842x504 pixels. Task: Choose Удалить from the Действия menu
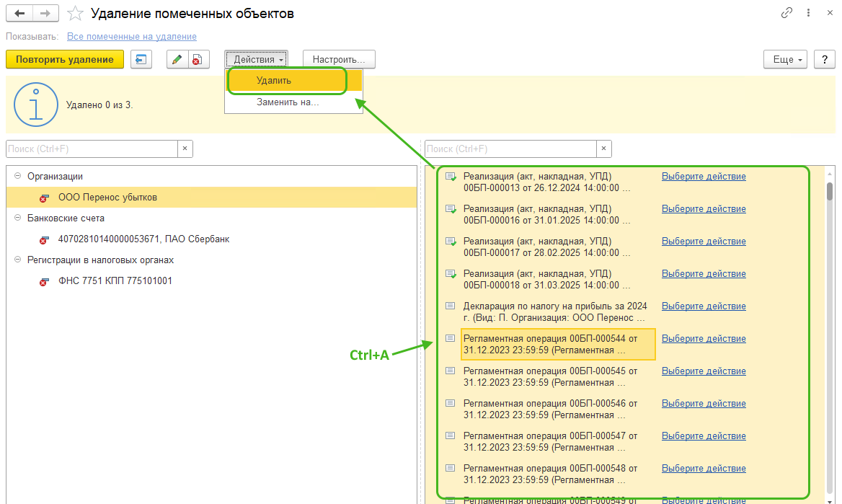(x=274, y=81)
